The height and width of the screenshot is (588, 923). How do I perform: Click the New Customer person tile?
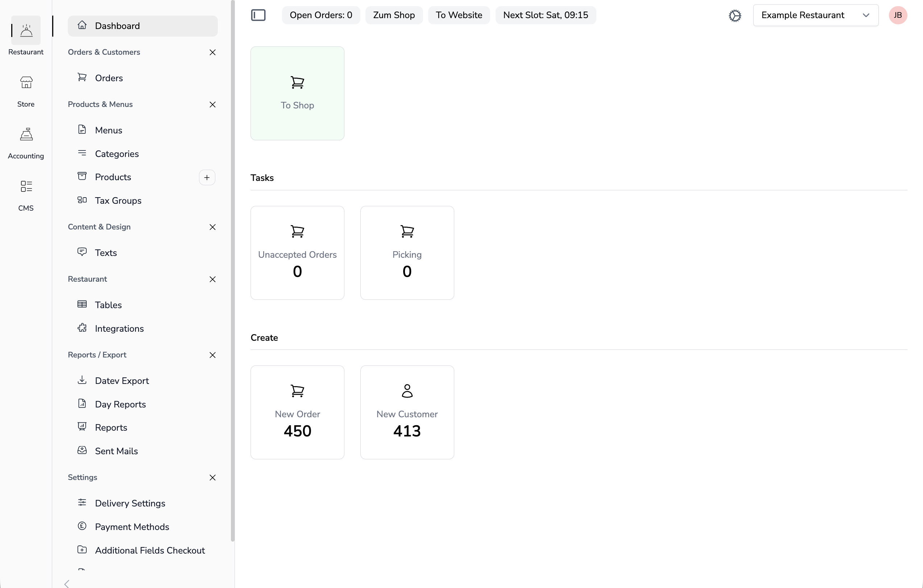pos(407,412)
